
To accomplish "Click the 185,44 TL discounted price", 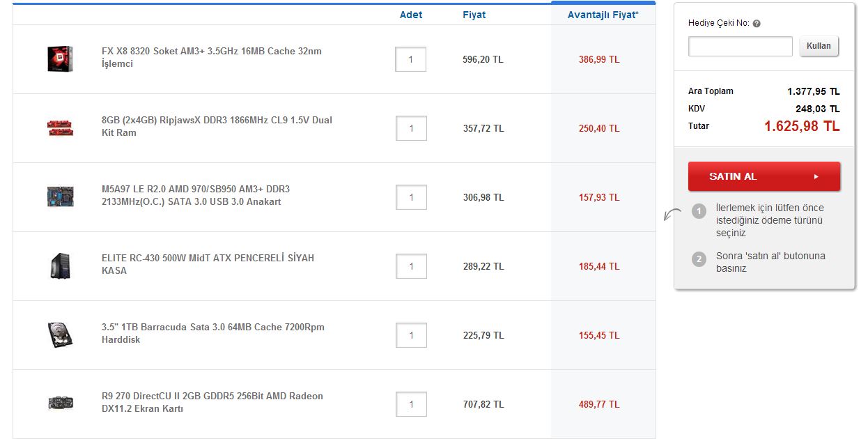I will pos(599,266).
